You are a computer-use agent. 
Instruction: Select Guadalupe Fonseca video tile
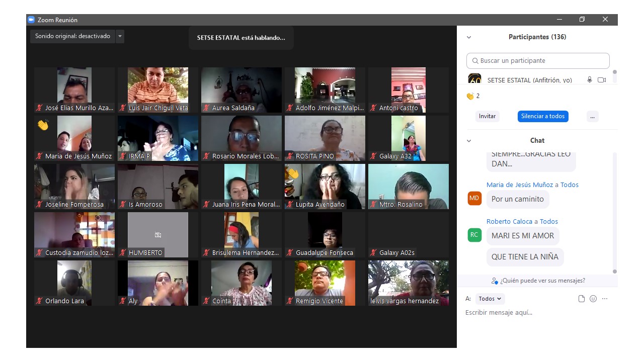pos(325,235)
